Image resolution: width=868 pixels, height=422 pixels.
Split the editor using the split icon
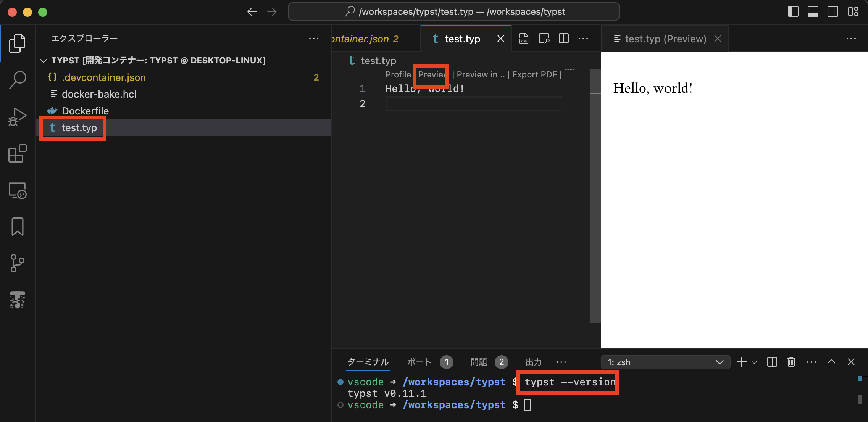pos(563,38)
